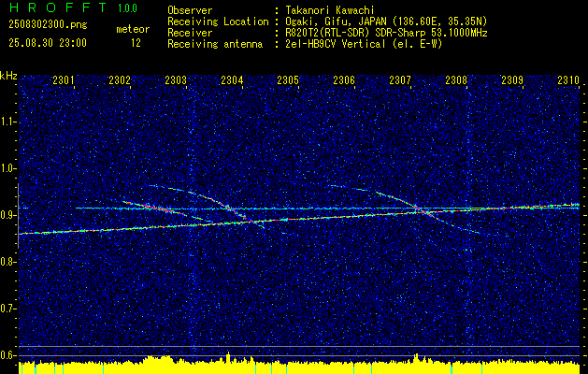The width and height of the screenshot is (588, 374).
Task: Select antenna text 2el-HB9CV Vertical
Action: (335, 44)
